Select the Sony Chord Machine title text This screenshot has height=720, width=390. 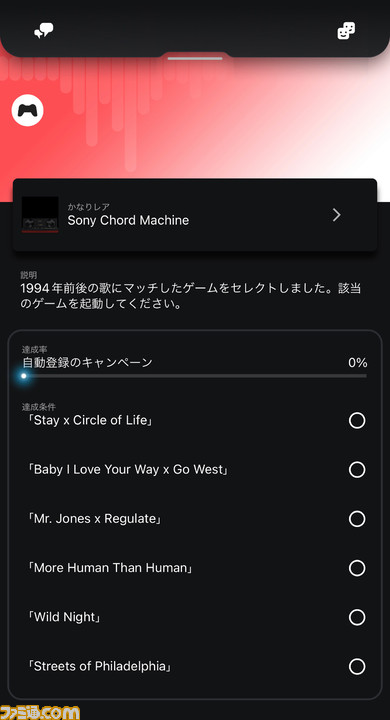coord(128,220)
